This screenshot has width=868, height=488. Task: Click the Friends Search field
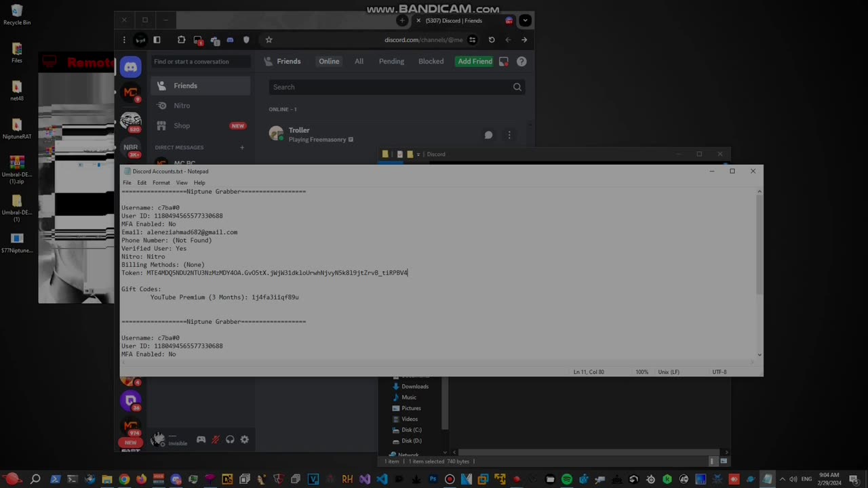point(397,87)
